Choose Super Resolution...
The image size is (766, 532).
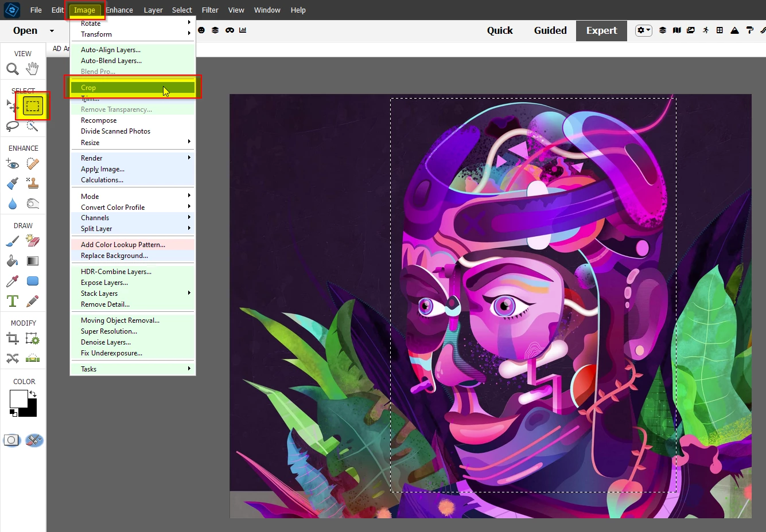133,331
